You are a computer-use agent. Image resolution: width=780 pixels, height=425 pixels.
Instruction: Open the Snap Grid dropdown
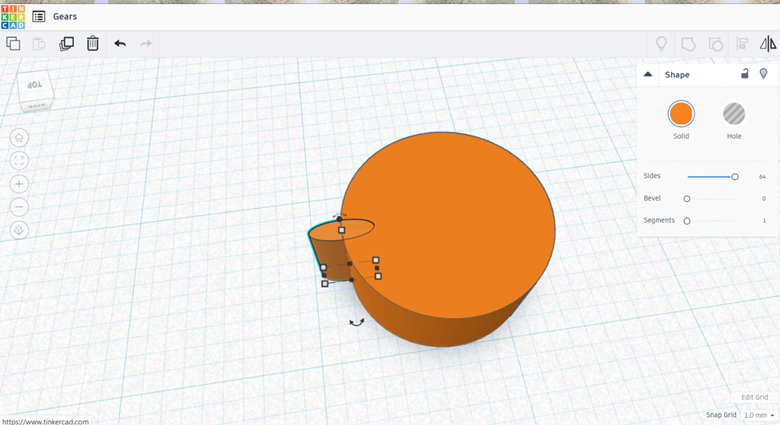pyautogui.click(x=759, y=415)
